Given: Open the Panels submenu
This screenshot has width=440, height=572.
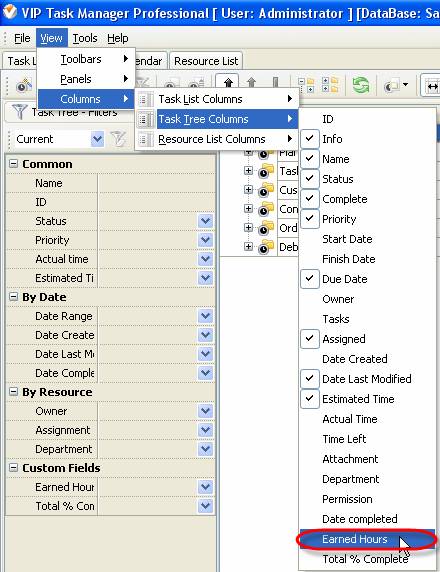Looking at the screenshot, I should 86,79.
